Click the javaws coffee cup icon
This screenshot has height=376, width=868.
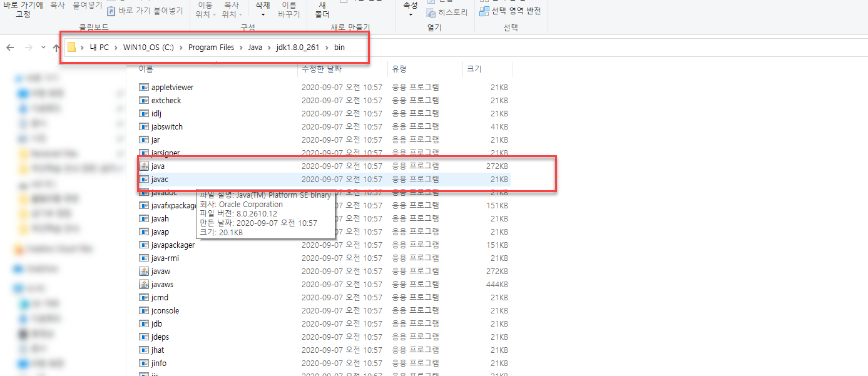coord(144,285)
